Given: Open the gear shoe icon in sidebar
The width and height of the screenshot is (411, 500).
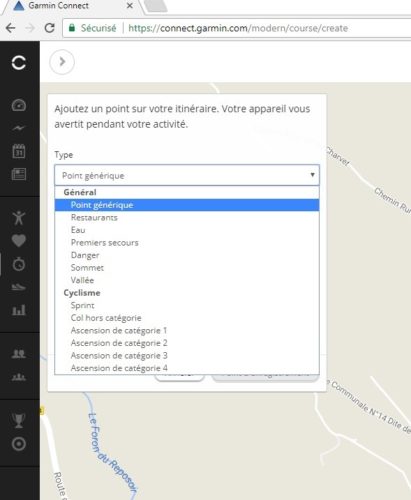Looking at the screenshot, I should (x=19, y=287).
